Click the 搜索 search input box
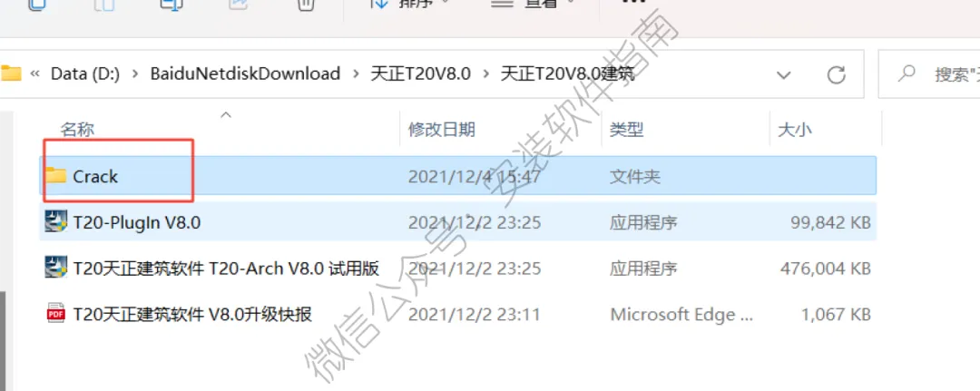 pyautogui.click(x=929, y=75)
